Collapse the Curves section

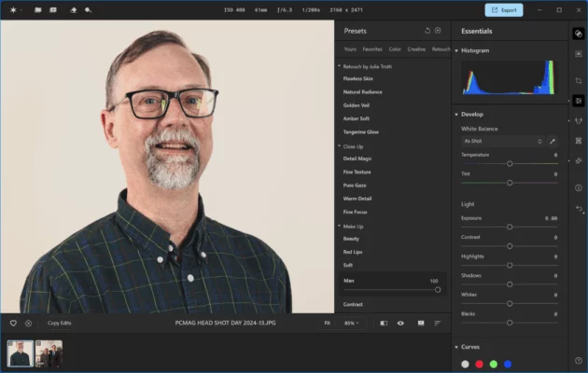[x=456, y=347]
